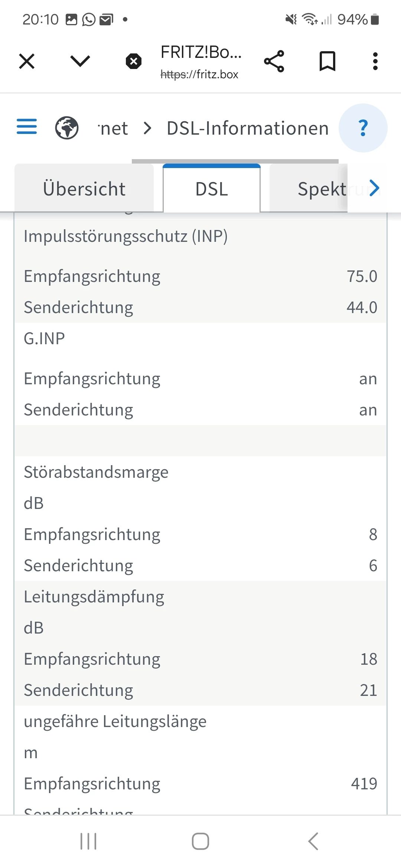The image size is (401, 868).
Task: Open the help question mark
Action: pyautogui.click(x=363, y=128)
